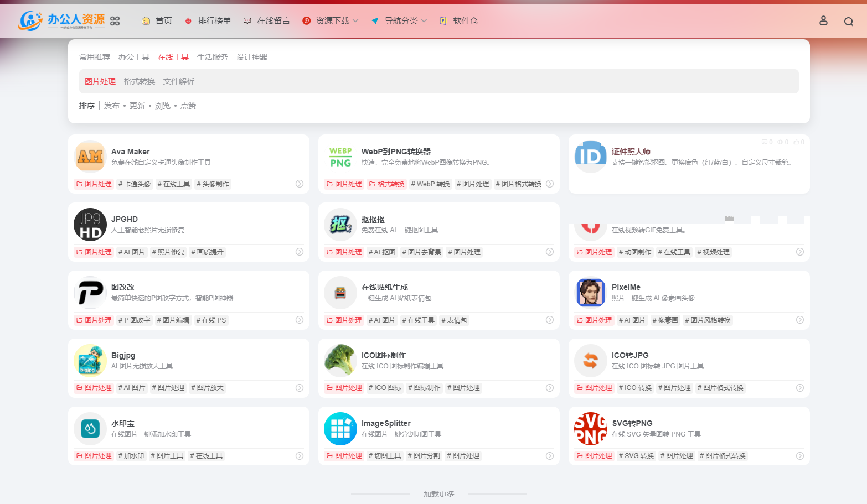The height and width of the screenshot is (504, 867).
Task: Open the 在线贴纸生成 app icon
Action: (x=340, y=293)
